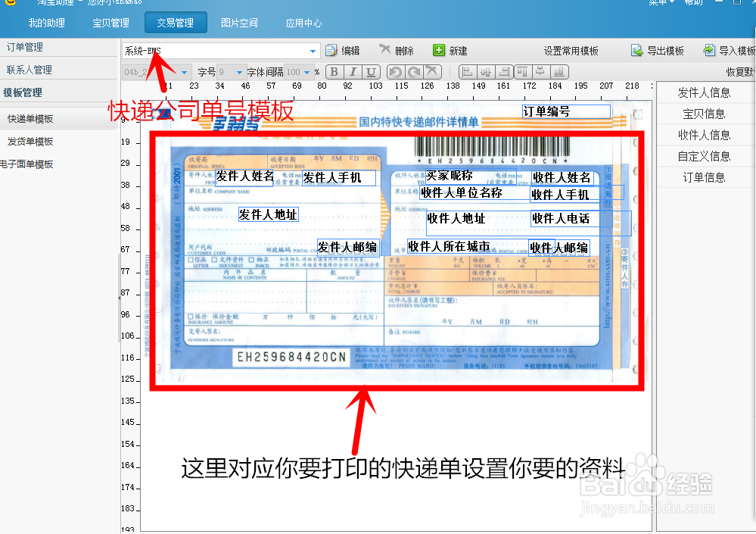Screen dimensions: 756x534
Task: Click the 编辑 text button
Action: [x=350, y=51]
